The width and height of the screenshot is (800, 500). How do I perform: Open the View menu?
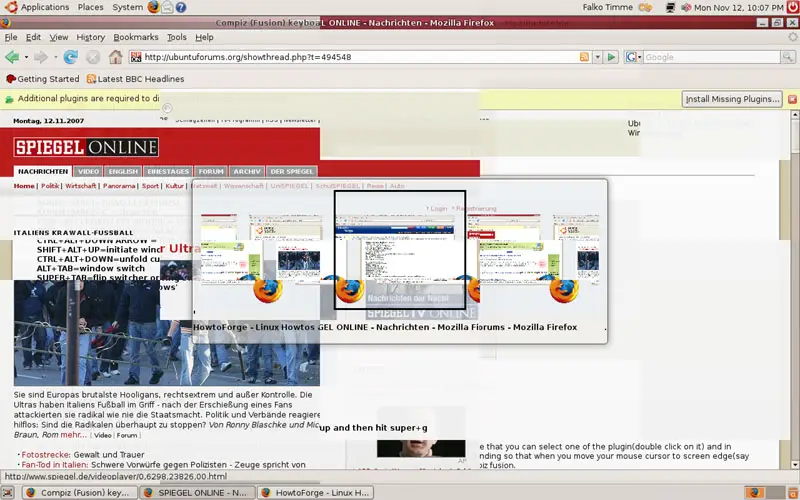coord(59,37)
